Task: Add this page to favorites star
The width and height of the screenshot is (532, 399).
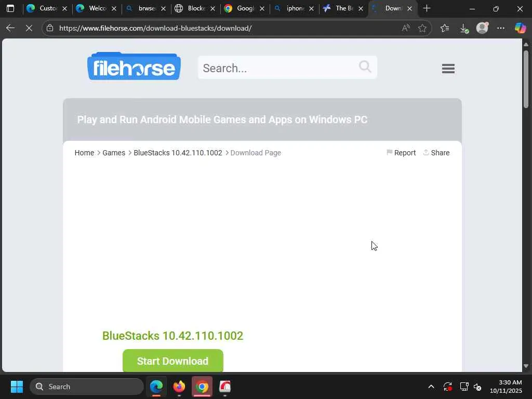Action: pos(422,28)
